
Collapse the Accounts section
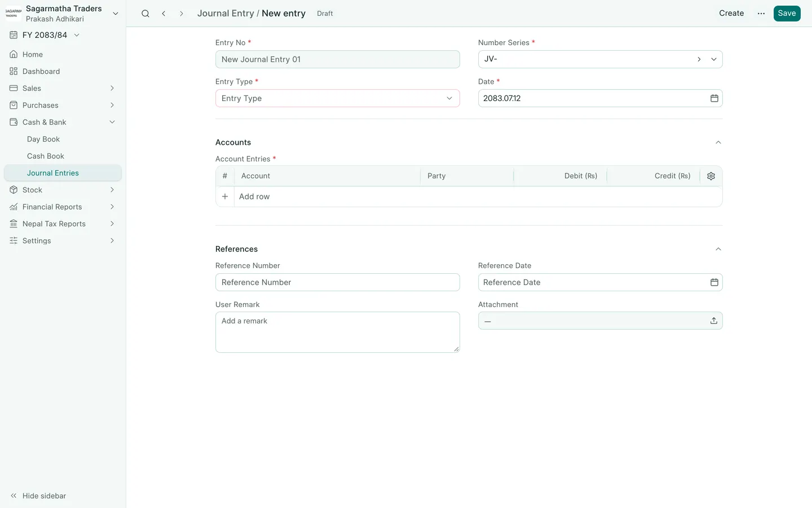(718, 142)
